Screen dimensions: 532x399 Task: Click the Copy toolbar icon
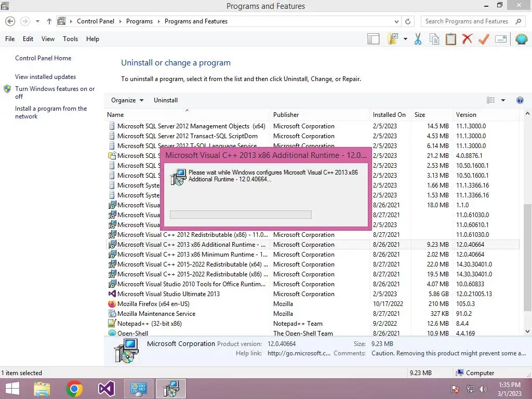point(434,39)
